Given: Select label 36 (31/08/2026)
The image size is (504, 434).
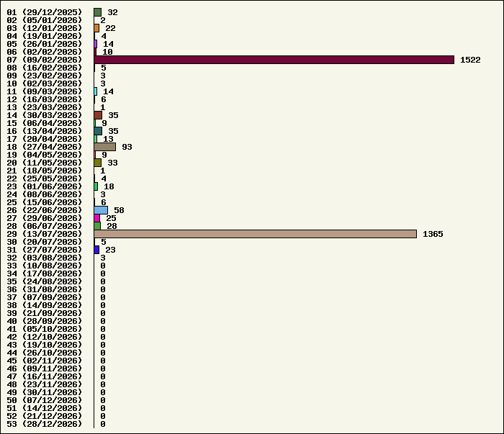Looking at the screenshot, I should (45, 289).
